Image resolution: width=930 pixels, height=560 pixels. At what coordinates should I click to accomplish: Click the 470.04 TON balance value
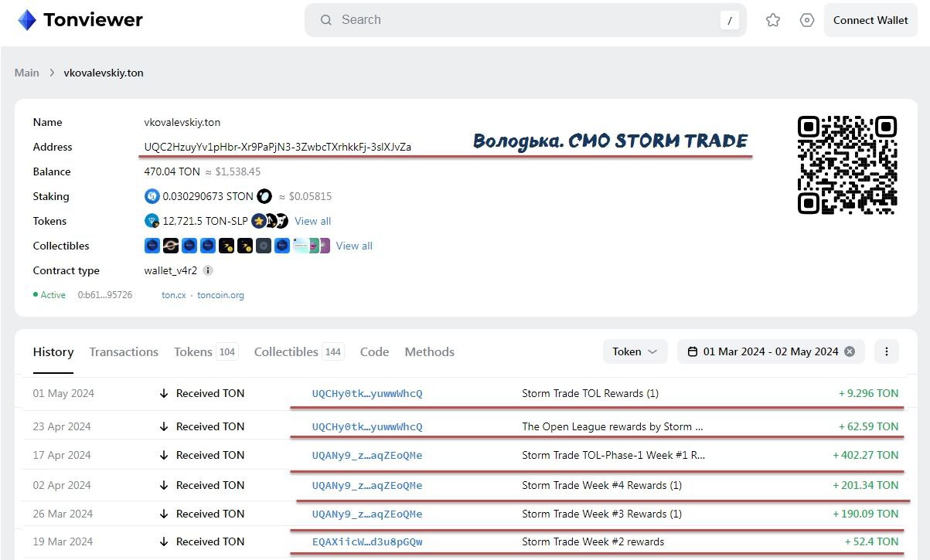pyautogui.click(x=172, y=171)
